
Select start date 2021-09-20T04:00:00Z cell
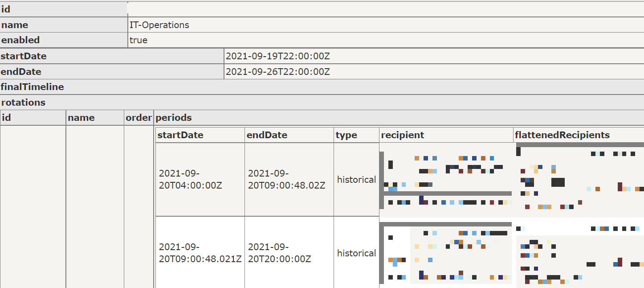click(200, 180)
